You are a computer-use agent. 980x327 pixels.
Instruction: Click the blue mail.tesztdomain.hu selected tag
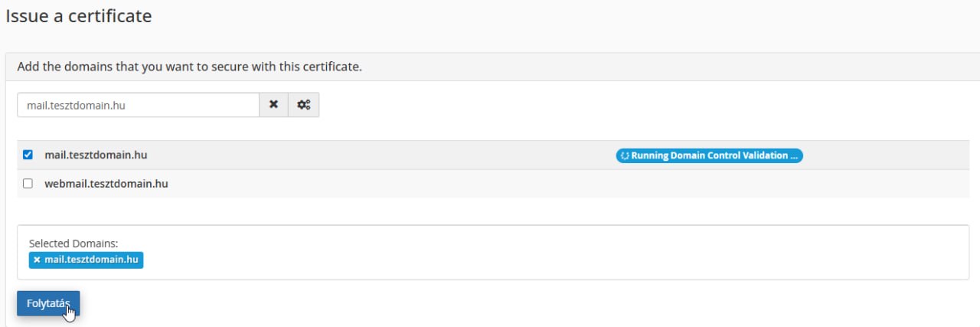91,260
